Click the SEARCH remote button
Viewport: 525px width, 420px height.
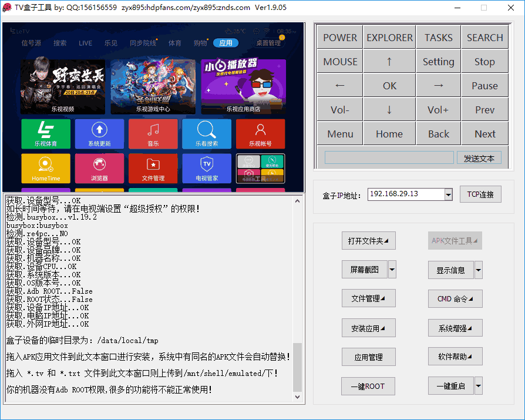(x=485, y=37)
